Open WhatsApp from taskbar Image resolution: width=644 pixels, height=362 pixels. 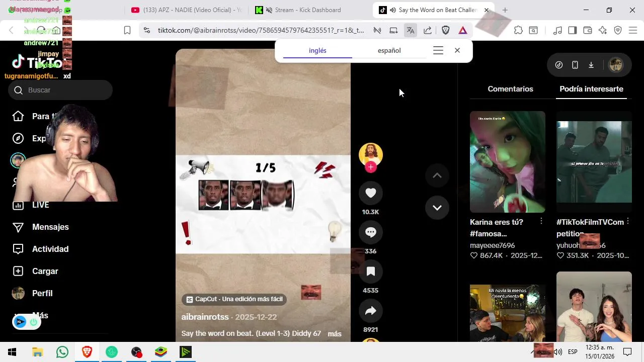[x=62, y=352]
